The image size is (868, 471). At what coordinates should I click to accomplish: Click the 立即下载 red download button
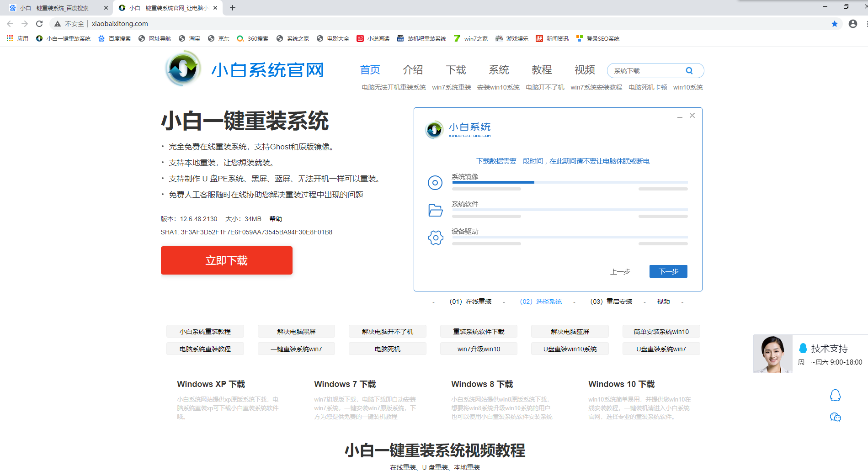226,260
